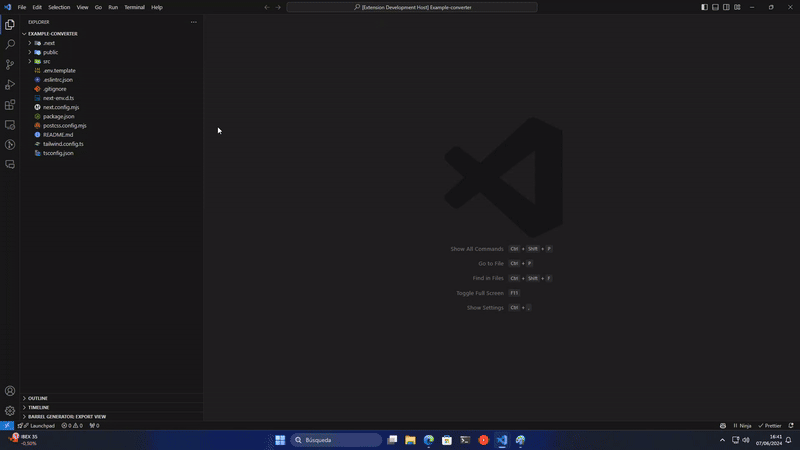Expand the src folder

point(30,61)
